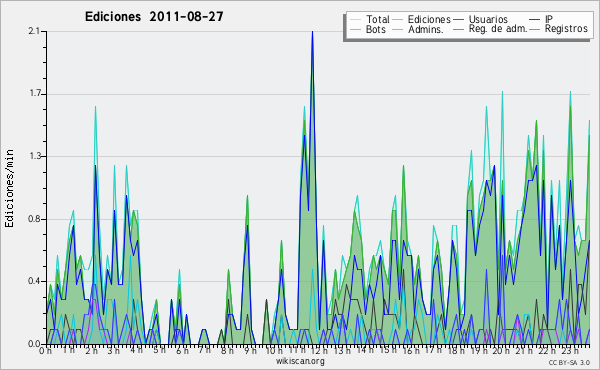Click the "IP" legend label
The height and width of the screenshot is (370, 600).
click(549, 19)
